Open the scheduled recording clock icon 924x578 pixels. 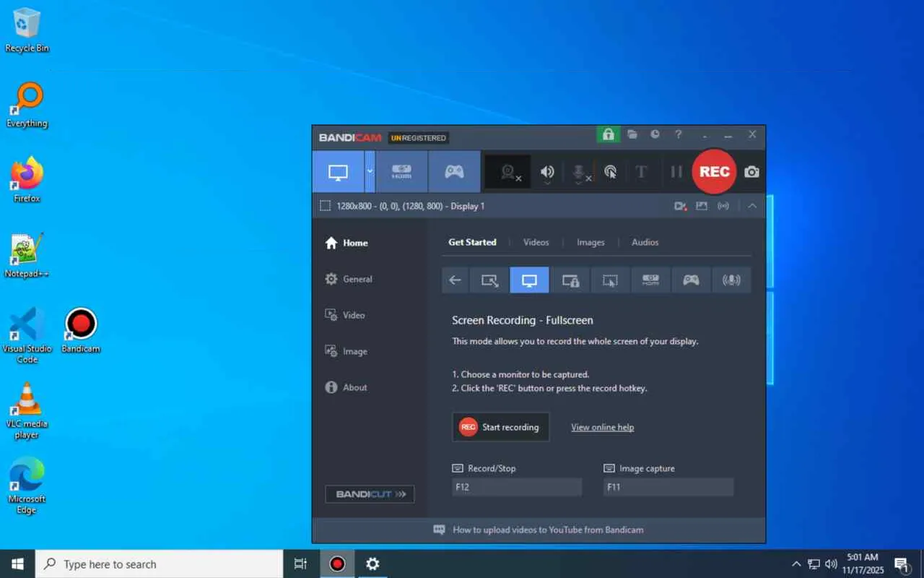point(655,134)
